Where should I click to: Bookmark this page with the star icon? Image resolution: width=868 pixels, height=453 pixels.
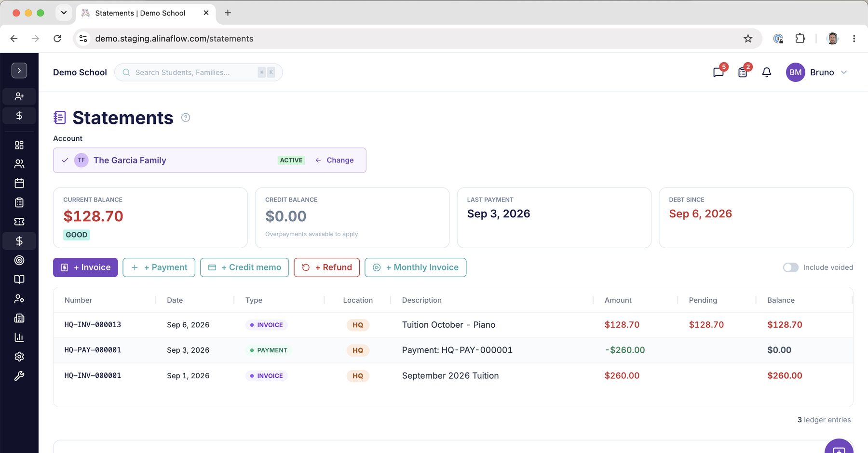point(748,39)
